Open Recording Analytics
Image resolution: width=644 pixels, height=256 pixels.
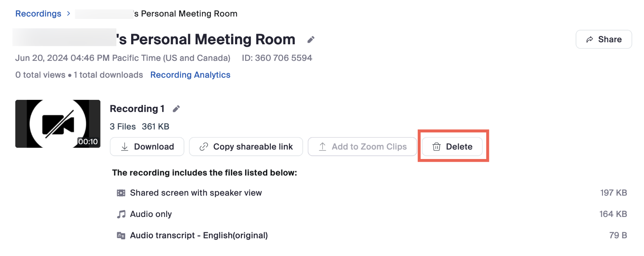190,75
